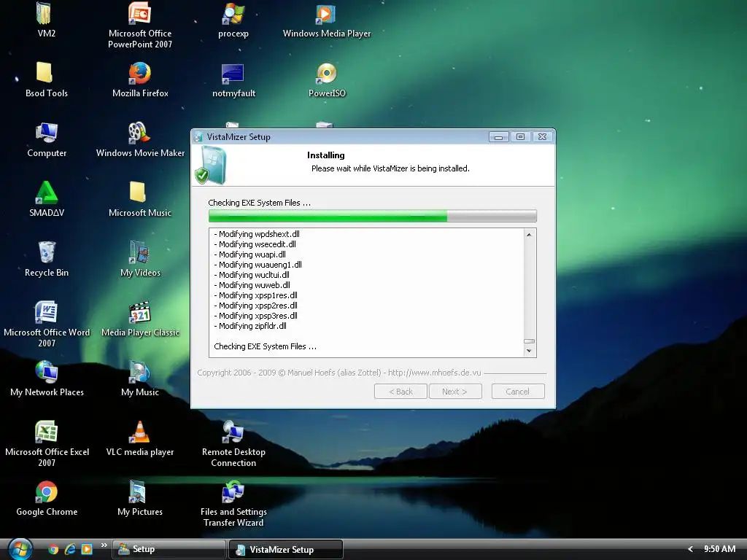Select 'Modifying zipfldr.dll' log line
Image resolution: width=747 pixels, height=560 pixels.
tap(250, 326)
